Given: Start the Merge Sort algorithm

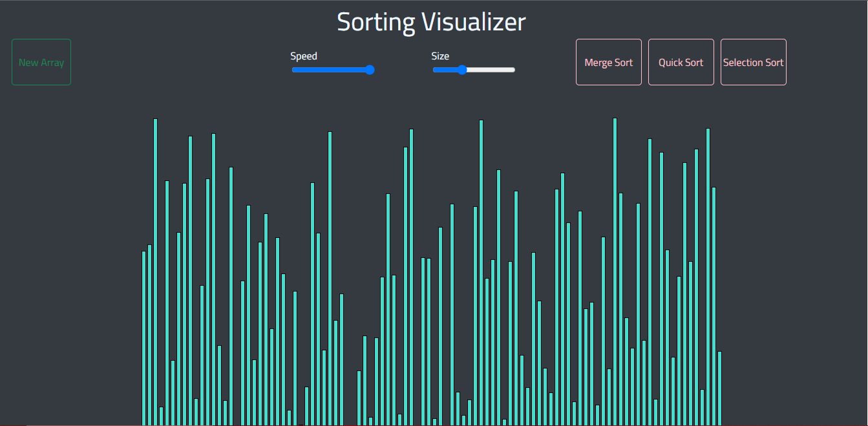Looking at the screenshot, I should coord(608,62).
